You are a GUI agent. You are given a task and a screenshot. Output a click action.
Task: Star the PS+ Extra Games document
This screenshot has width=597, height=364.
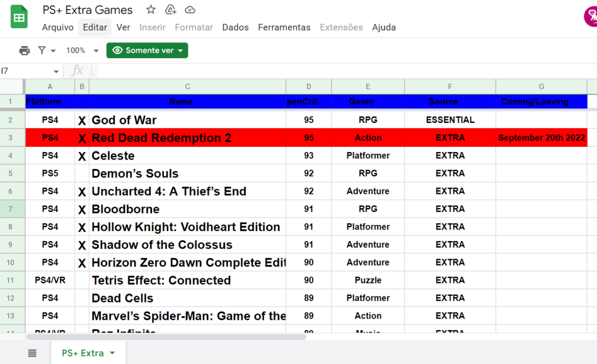click(x=151, y=9)
